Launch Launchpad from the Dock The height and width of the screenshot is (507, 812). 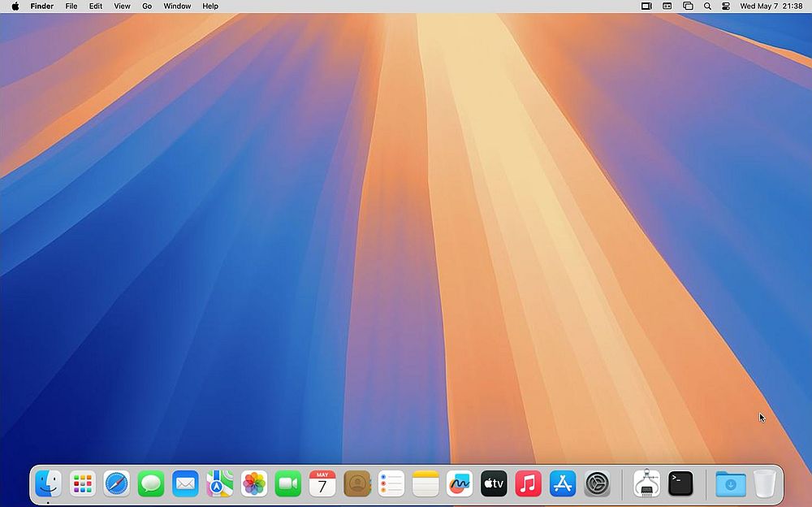[x=82, y=483]
